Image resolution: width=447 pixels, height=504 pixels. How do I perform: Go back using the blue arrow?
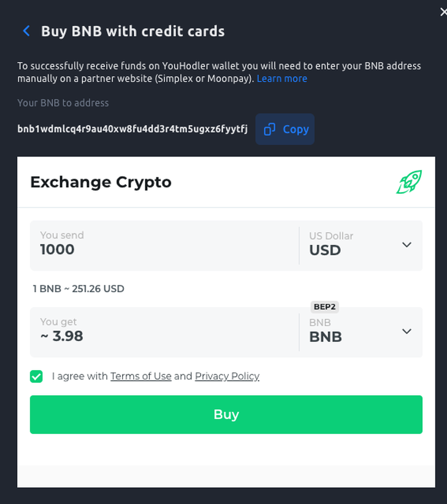coord(26,31)
